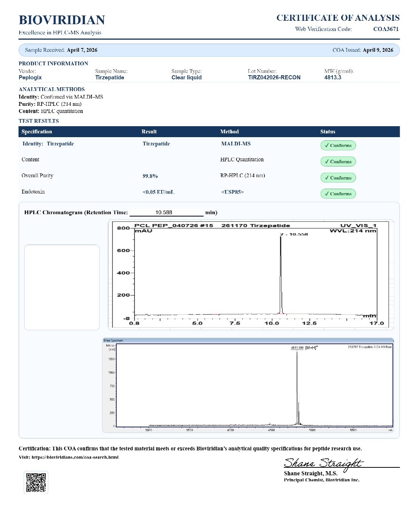This screenshot has height=532, width=411.
Task: Click the QR code image
Action: click(x=36, y=483)
